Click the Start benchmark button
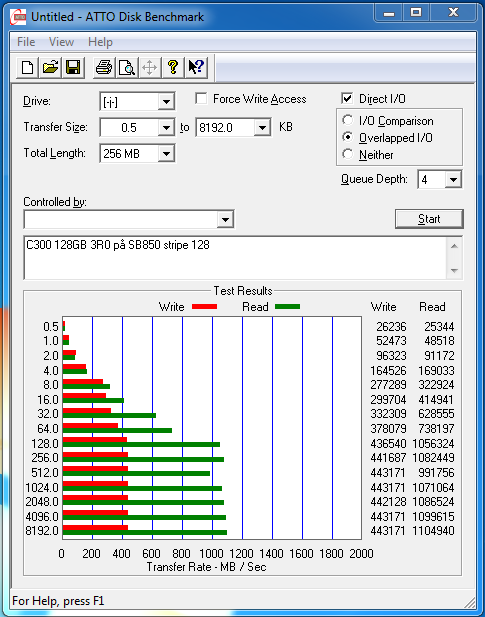 click(429, 219)
